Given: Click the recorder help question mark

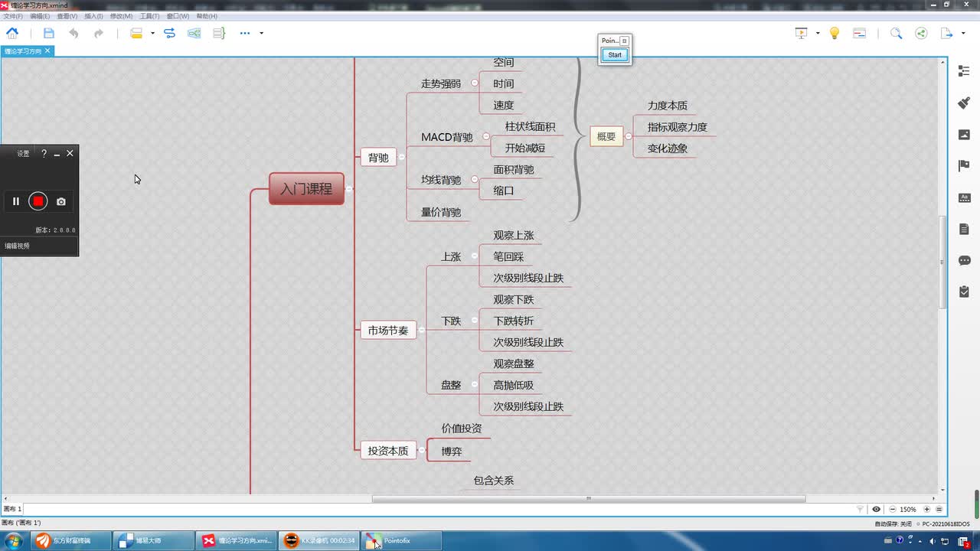Looking at the screenshot, I should (x=44, y=154).
